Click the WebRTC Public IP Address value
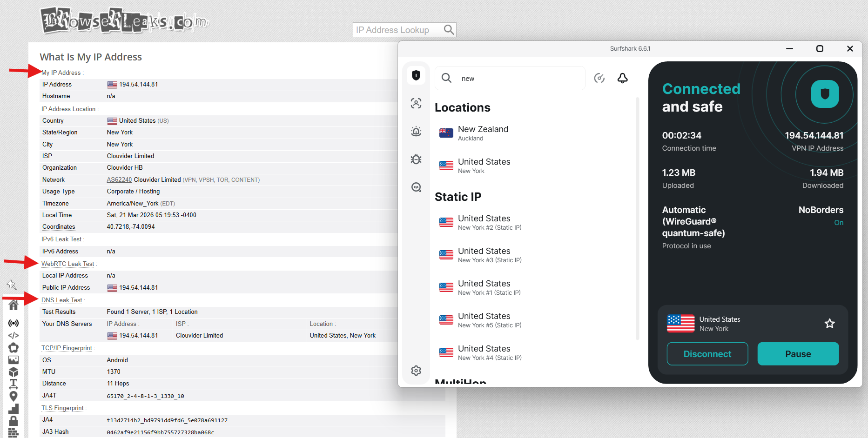868x438 pixels. click(x=139, y=287)
